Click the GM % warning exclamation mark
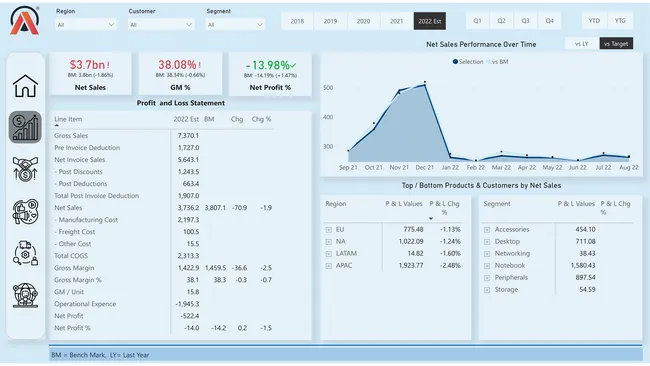This screenshot has height=366, width=650. point(199,65)
